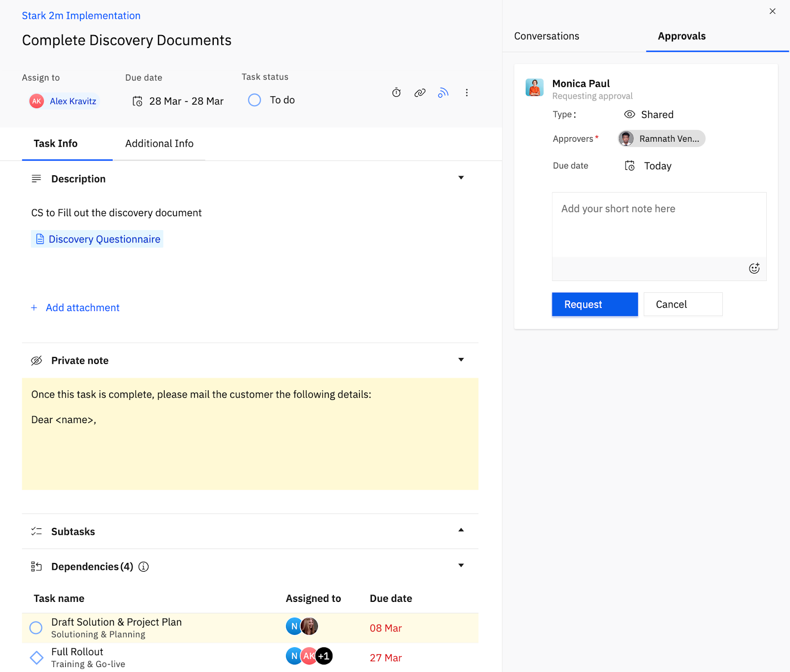The image size is (790, 672).
Task: Click the Due date column header in Dependencies
Action: pos(391,598)
